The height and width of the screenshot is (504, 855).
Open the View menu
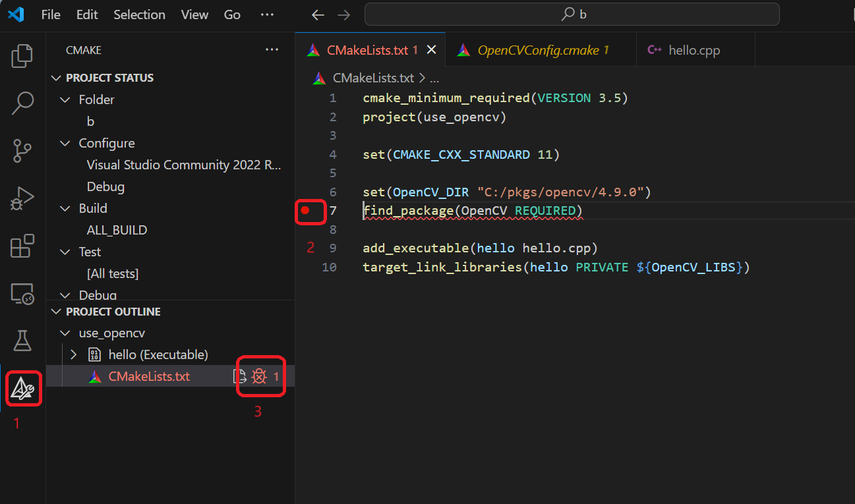click(x=194, y=14)
